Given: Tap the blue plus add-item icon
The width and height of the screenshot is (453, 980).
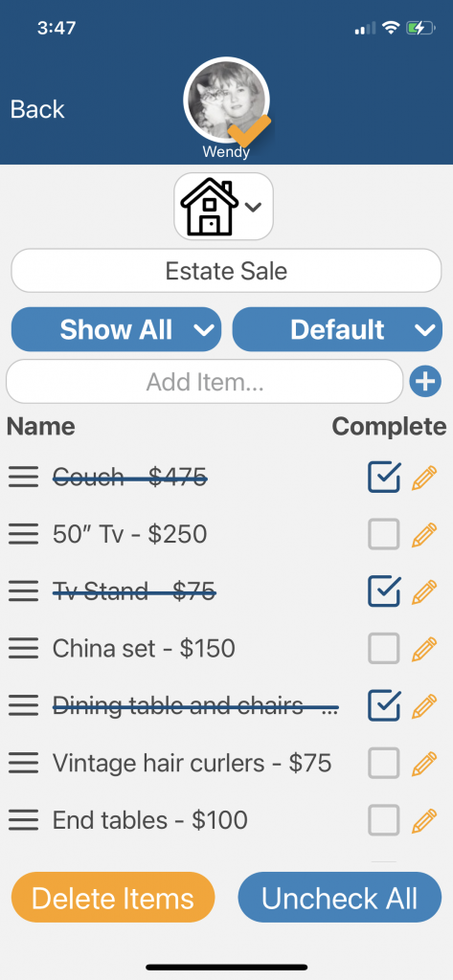Looking at the screenshot, I should pyautogui.click(x=425, y=381).
